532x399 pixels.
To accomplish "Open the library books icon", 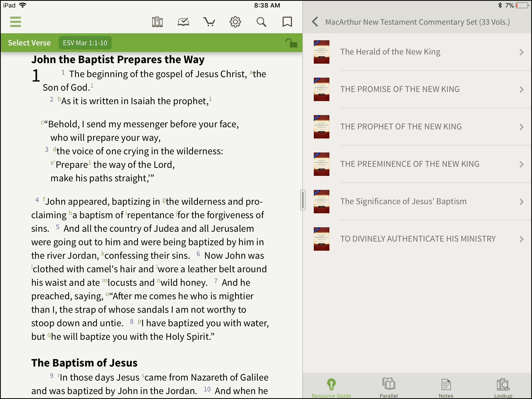I will [157, 22].
